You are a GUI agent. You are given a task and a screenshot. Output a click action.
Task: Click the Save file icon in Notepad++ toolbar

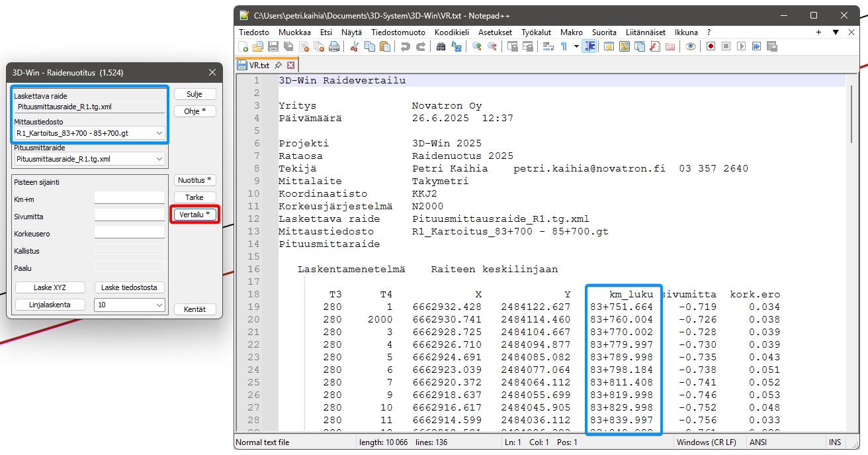273,46
